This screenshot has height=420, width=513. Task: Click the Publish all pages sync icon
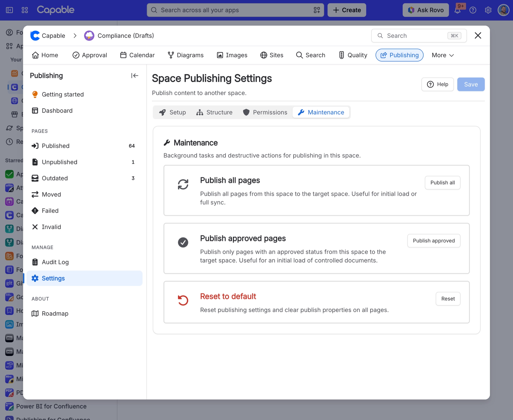coord(183,184)
